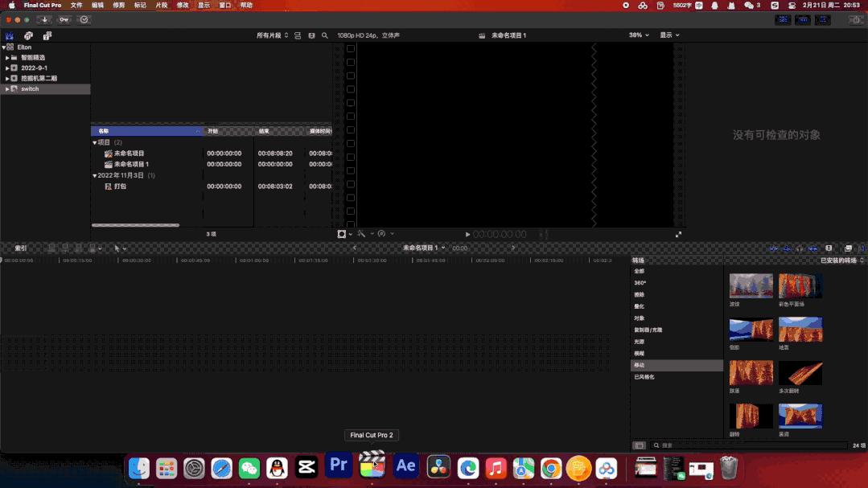Open the keyword editor key icon
Viewport: 868px width, 488px height.
(64, 19)
